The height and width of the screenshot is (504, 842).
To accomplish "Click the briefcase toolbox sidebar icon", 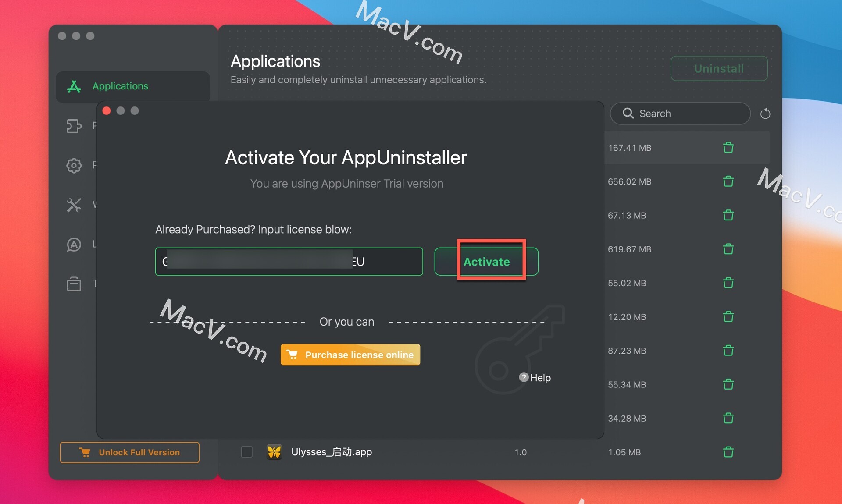I will pos(74,284).
